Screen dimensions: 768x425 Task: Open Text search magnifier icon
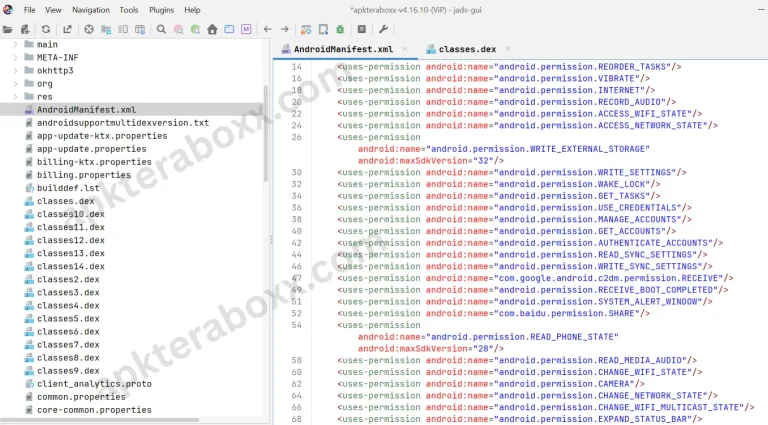pyautogui.click(x=161, y=29)
